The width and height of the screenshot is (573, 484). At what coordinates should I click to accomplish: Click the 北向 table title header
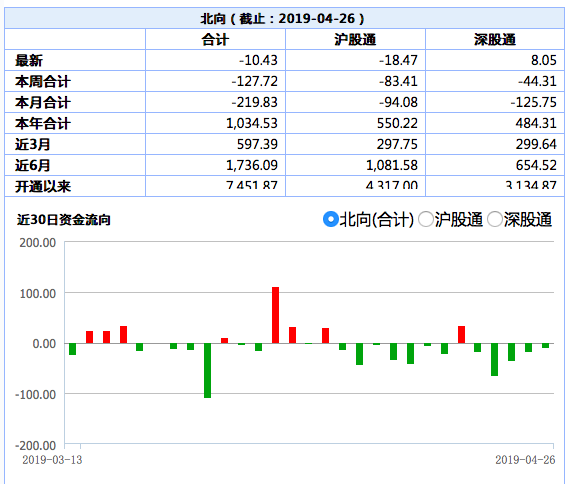click(x=282, y=18)
